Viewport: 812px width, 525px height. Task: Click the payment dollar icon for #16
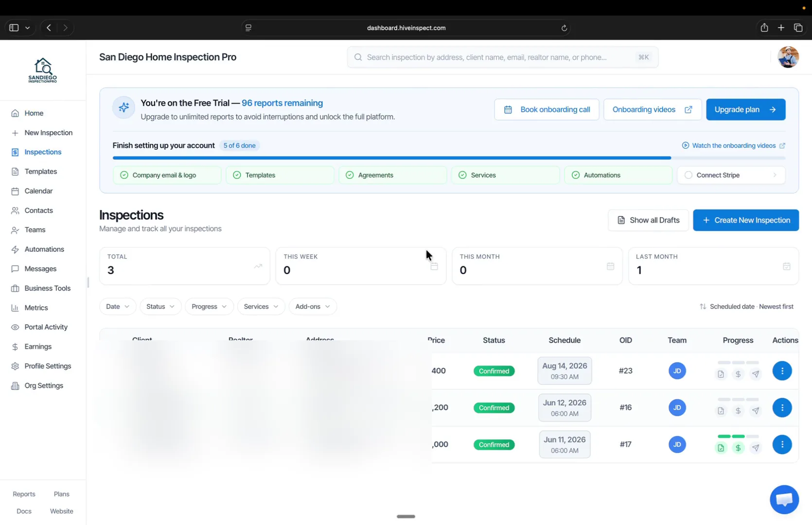pos(738,411)
